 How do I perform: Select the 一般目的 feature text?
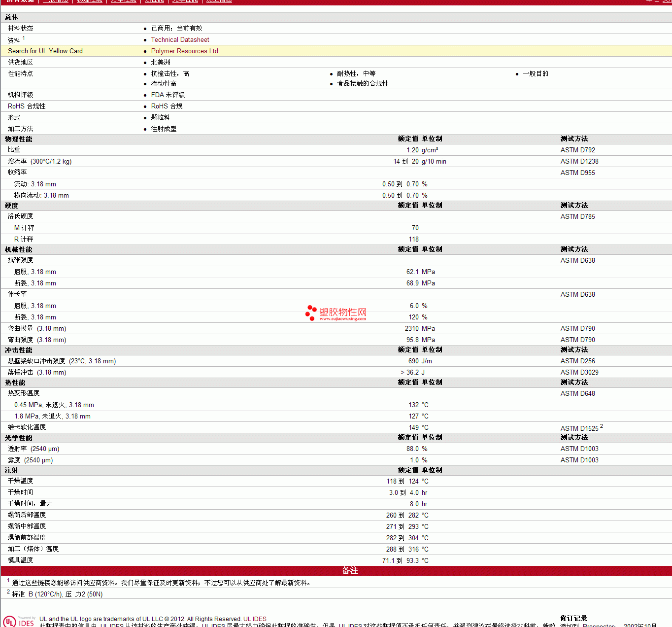(x=536, y=74)
